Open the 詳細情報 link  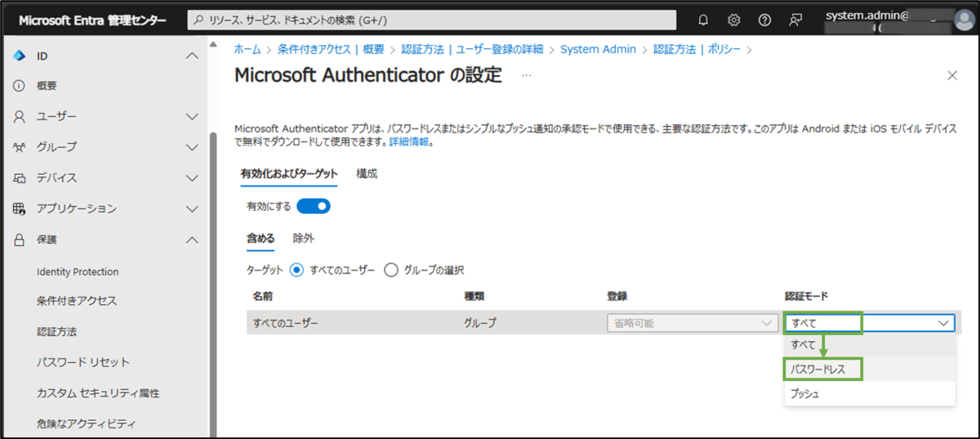(x=408, y=142)
